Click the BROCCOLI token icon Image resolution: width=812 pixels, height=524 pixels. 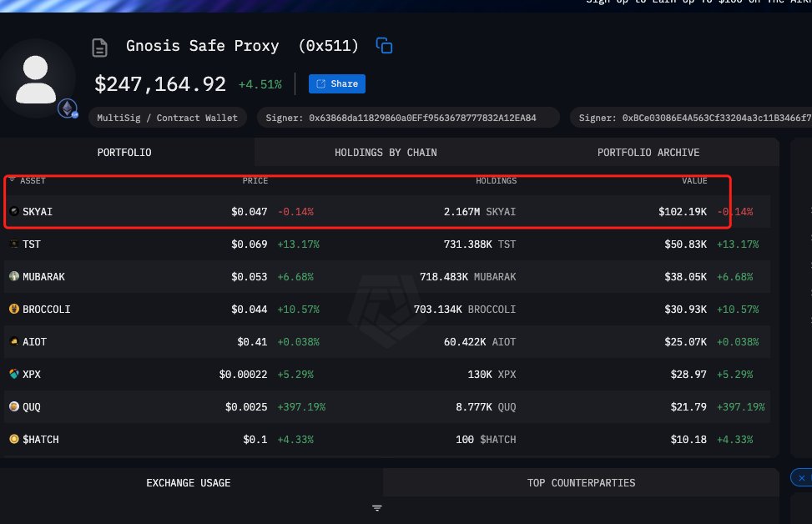(14, 309)
